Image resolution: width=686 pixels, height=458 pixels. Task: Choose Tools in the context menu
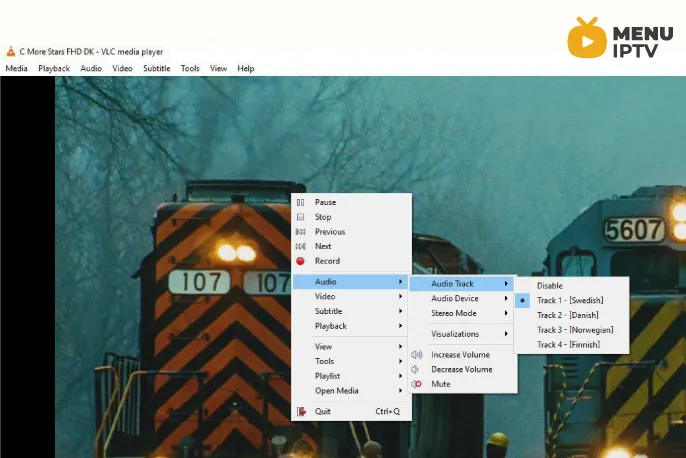click(351, 361)
